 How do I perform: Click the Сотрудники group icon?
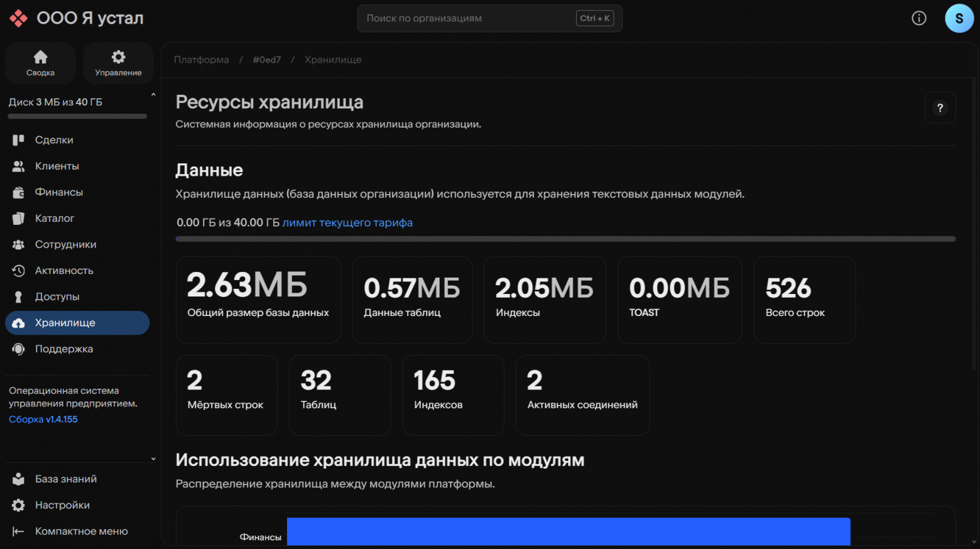[18, 244]
